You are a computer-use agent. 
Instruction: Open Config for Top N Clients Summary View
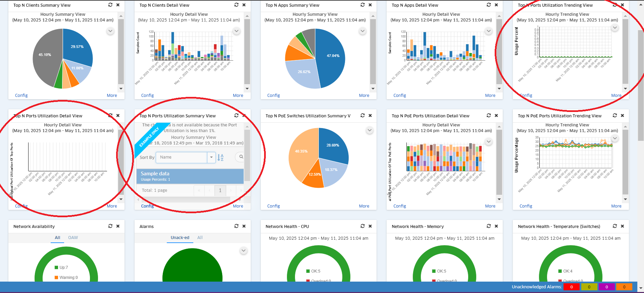(x=21, y=96)
